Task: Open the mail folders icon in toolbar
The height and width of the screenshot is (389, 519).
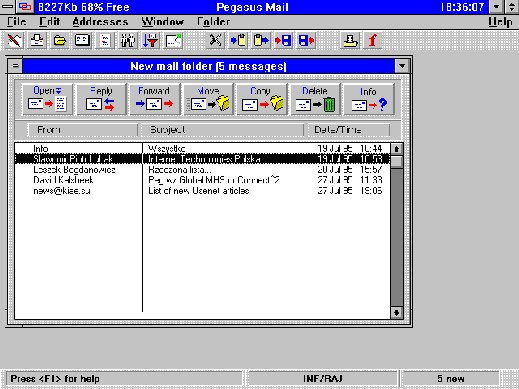Action: pyautogui.click(x=60, y=41)
